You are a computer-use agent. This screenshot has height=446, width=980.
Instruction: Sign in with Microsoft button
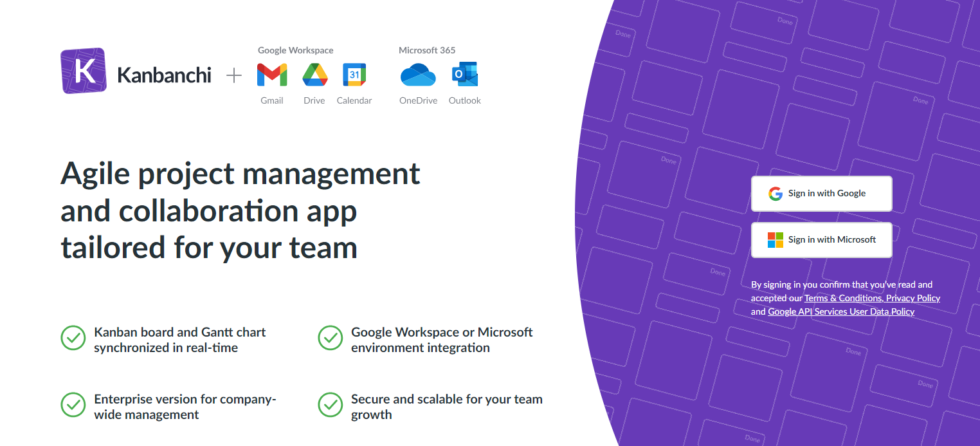pos(822,239)
